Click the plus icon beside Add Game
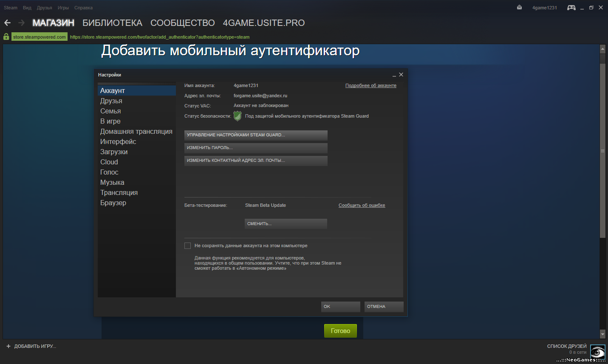The image size is (608, 364). point(8,346)
